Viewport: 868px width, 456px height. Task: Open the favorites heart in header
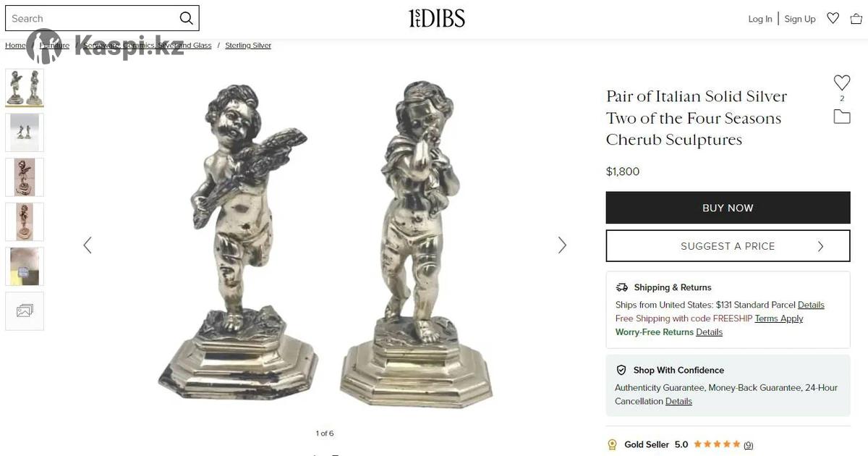pos(833,18)
